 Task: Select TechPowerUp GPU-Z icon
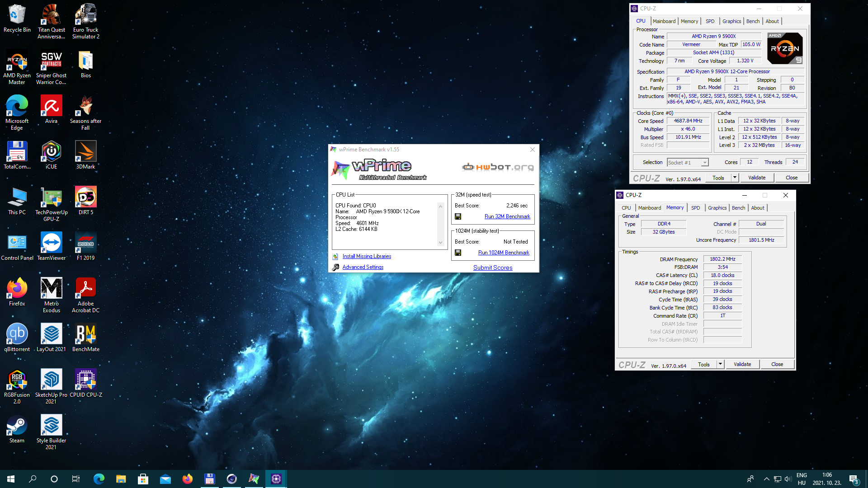click(51, 204)
